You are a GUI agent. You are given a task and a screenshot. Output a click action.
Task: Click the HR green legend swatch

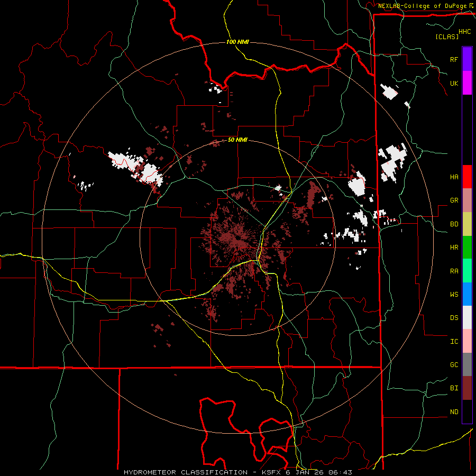pos(467,247)
